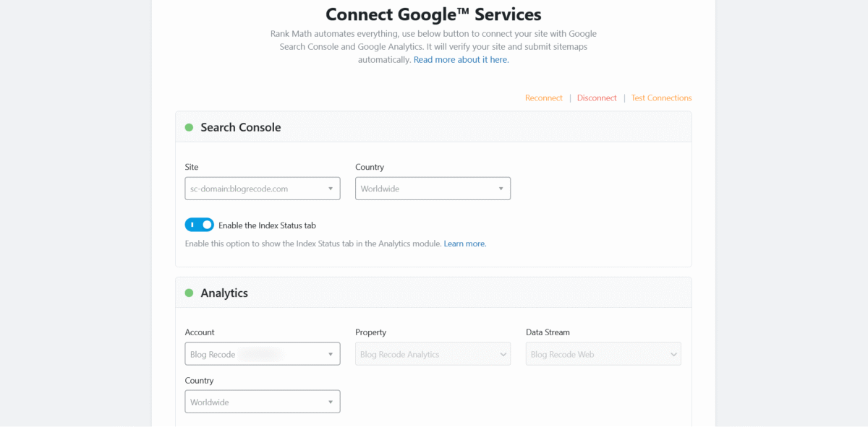Follow the "Learn more" link for Index Status

click(x=465, y=244)
